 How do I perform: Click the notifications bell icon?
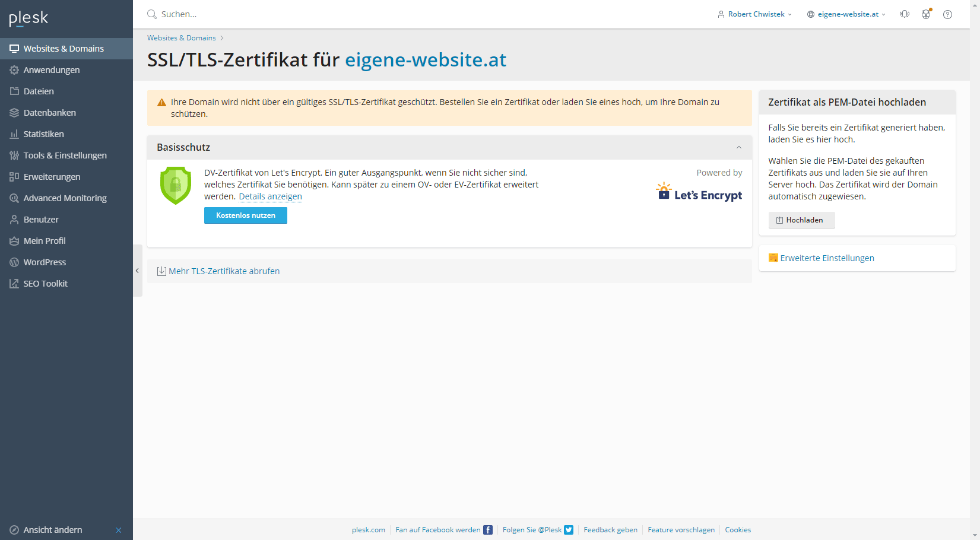[x=905, y=14]
